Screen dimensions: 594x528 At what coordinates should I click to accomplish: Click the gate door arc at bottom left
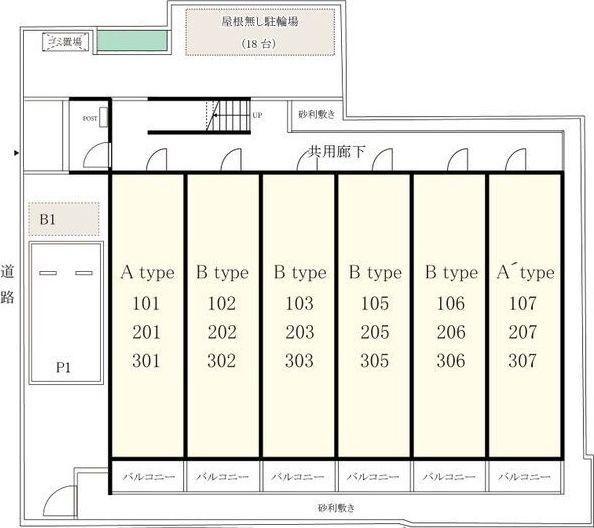point(60,500)
